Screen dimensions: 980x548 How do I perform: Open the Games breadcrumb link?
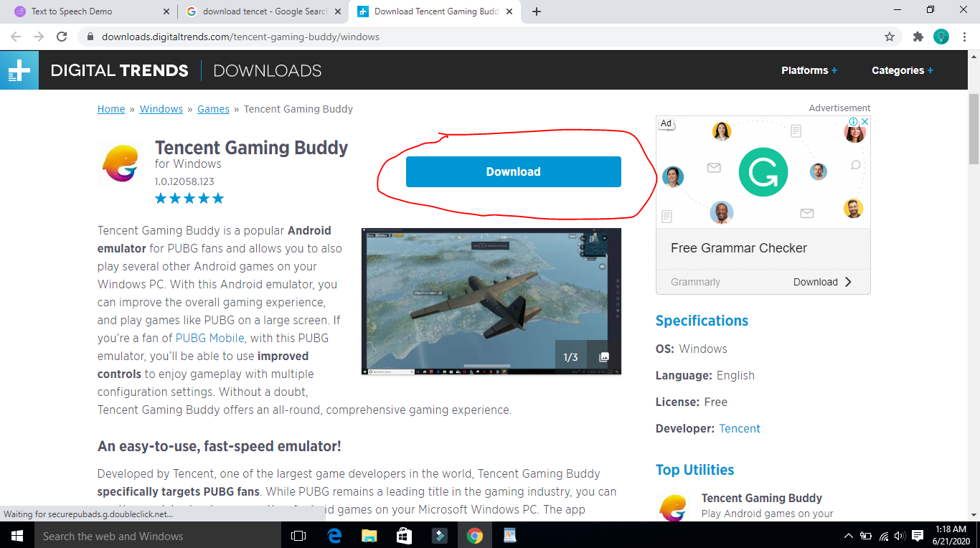tap(213, 109)
